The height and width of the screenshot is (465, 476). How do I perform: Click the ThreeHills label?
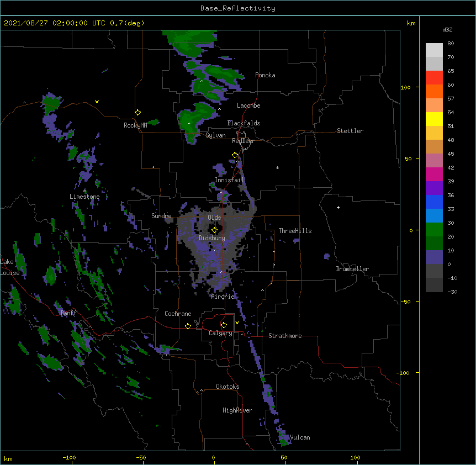click(x=295, y=231)
